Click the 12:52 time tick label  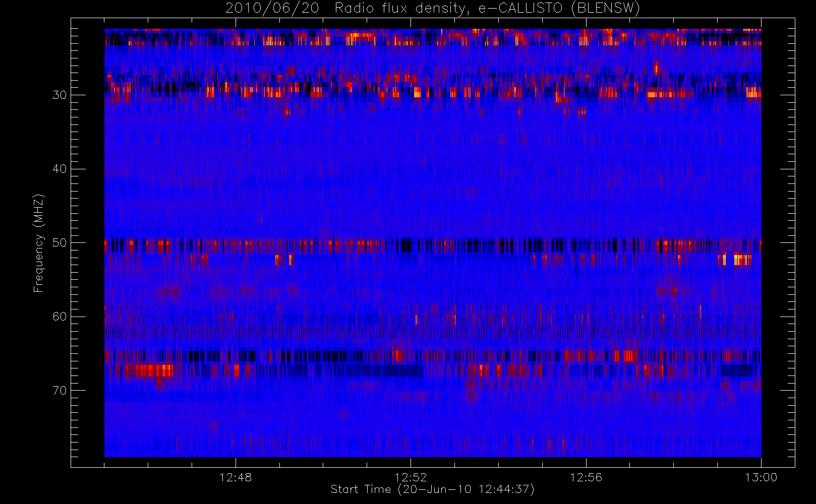(411, 477)
